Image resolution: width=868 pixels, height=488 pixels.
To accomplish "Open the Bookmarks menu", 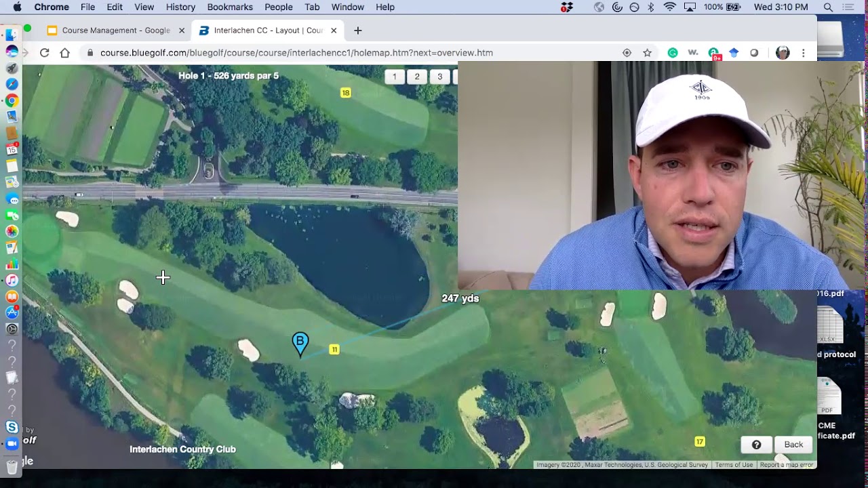I will (x=230, y=7).
